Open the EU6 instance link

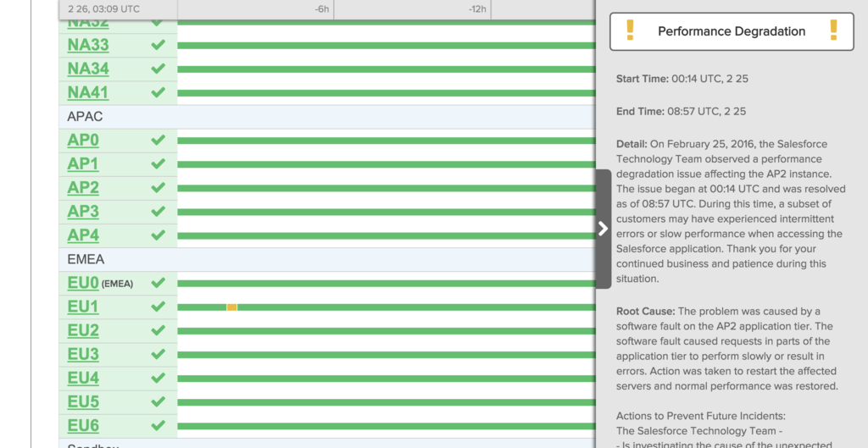[x=83, y=426]
